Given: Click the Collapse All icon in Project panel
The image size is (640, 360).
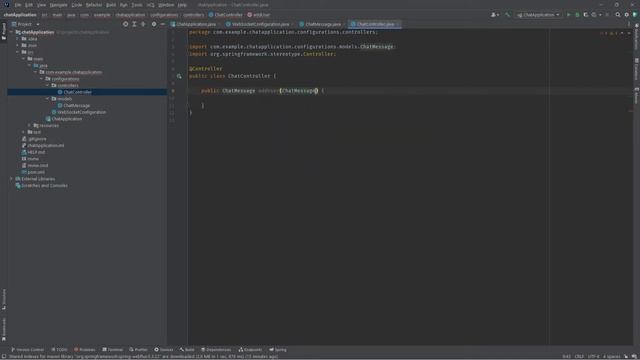Looking at the screenshot, I should [x=143, y=24].
